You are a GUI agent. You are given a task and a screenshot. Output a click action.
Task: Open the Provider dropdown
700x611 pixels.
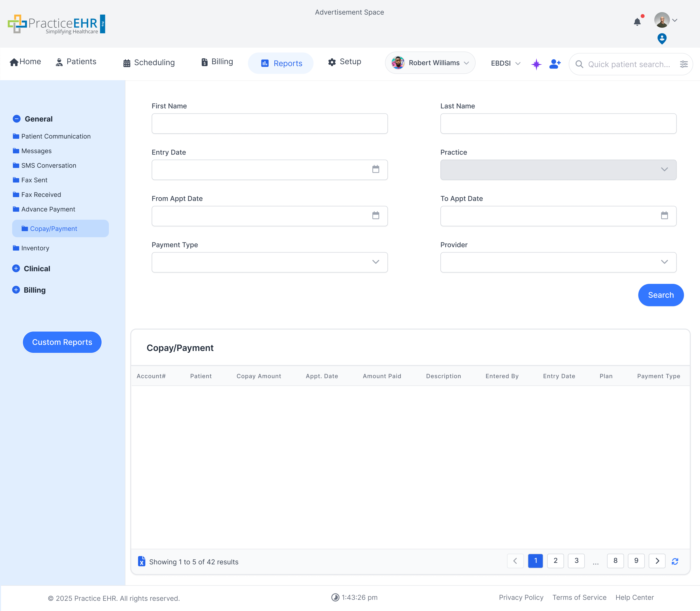tap(558, 262)
